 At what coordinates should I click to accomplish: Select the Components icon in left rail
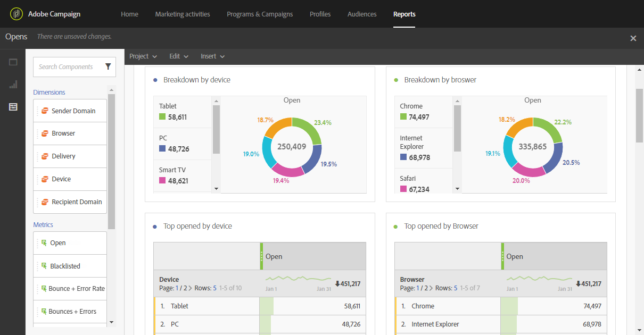[13, 107]
